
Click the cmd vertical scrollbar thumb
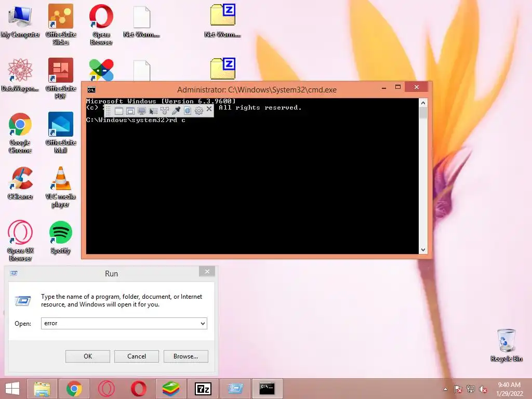point(423,113)
